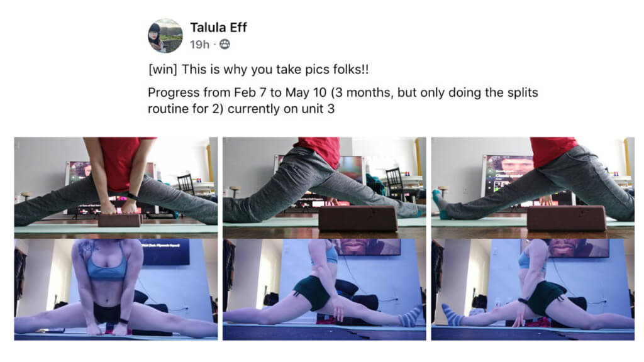The image size is (644, 362).
Task: Open the bottom-middle striped sock split photo
Action: point(324,290)
